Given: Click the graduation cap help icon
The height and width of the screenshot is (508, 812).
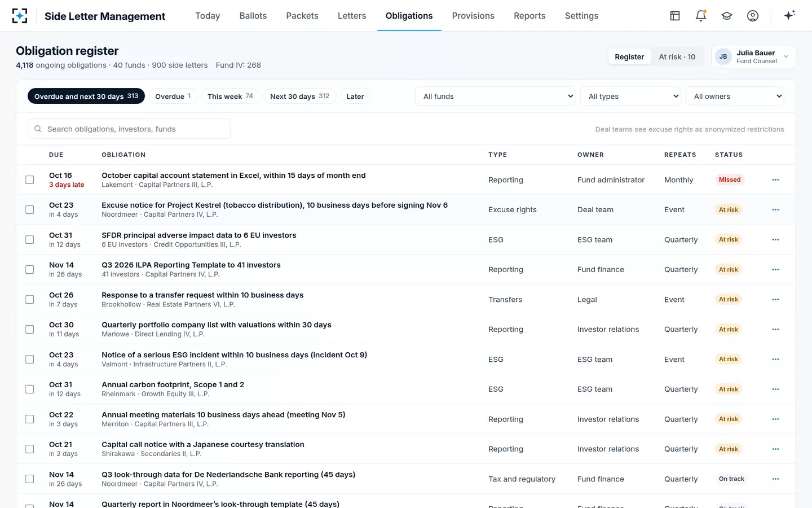Looking at the screenshot, I should (x=727, y=16).
